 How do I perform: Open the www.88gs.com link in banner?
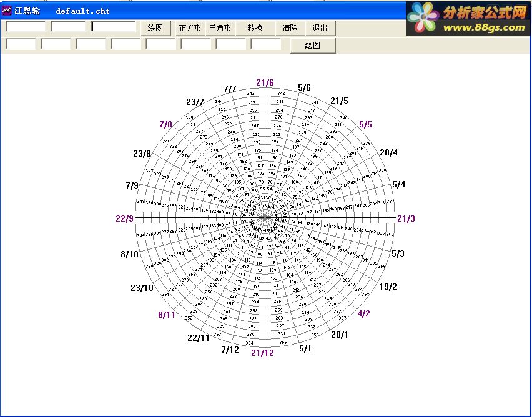tap(484, 27)
